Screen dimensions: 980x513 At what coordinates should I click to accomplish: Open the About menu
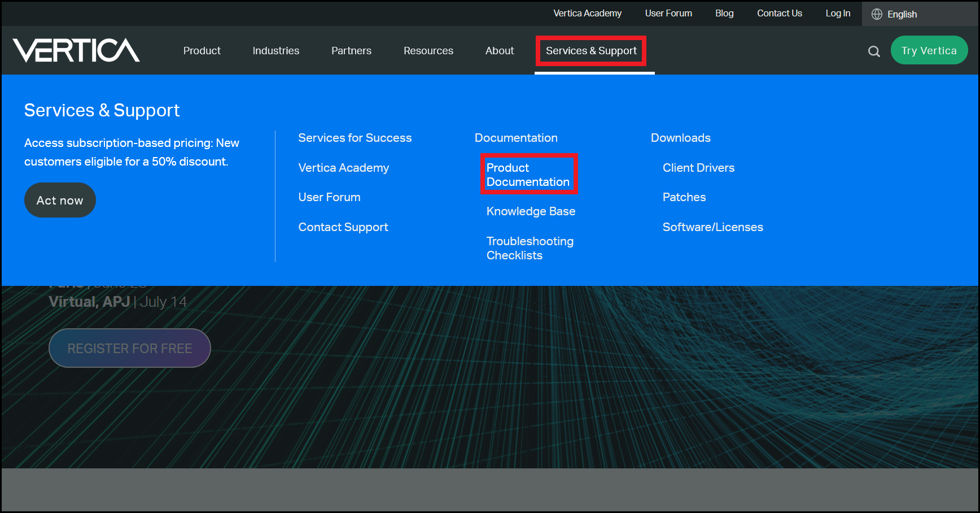coord(500,51)
